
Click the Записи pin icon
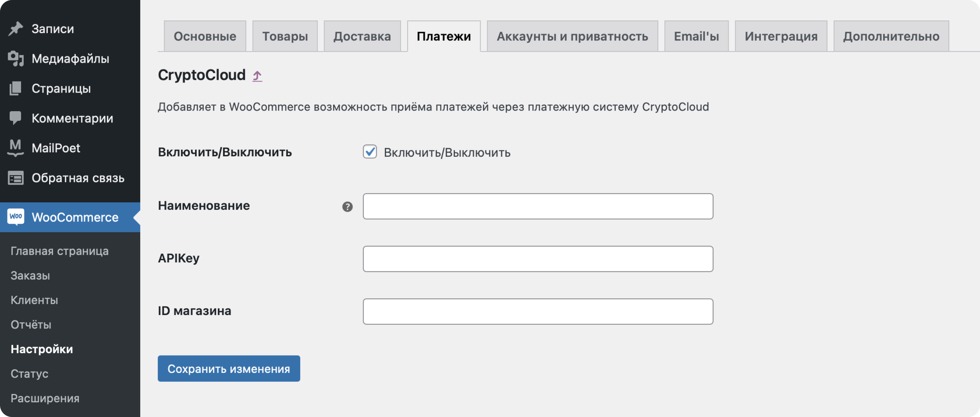pos(16,29)
